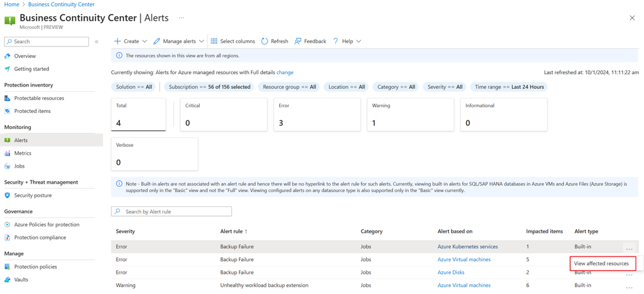Click the Select columns grid icon
644x294 pixels.
[213, 41]
